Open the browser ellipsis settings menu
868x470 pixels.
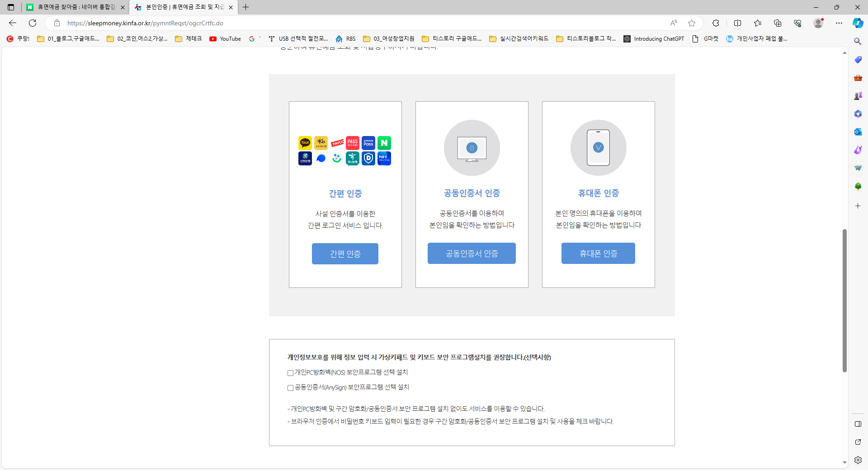coord(839,23)
